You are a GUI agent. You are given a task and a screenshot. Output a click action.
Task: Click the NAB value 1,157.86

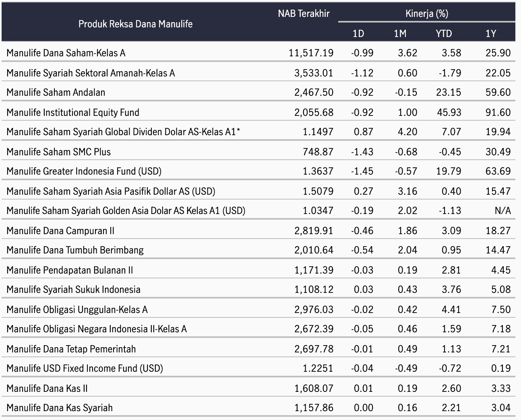[314, 408]
